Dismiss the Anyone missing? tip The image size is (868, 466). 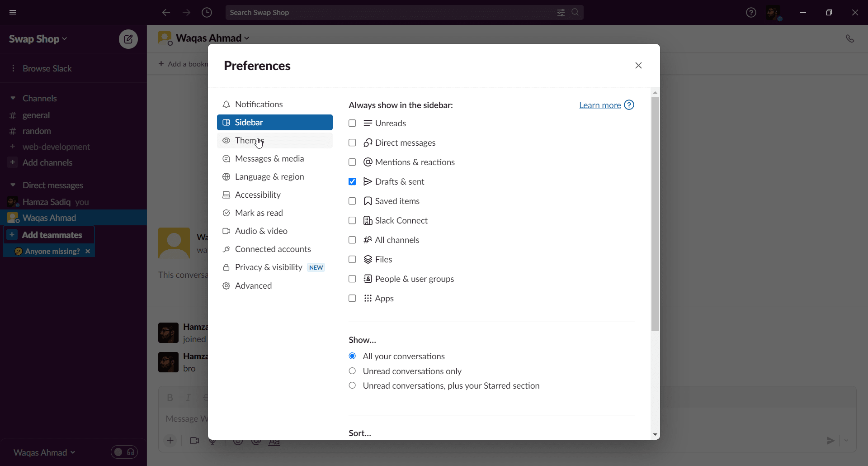point(88,251)
